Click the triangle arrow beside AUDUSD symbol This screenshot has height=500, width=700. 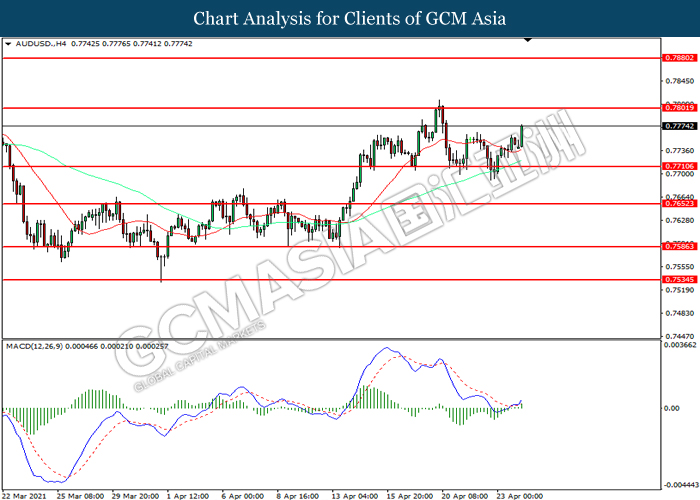9,45
